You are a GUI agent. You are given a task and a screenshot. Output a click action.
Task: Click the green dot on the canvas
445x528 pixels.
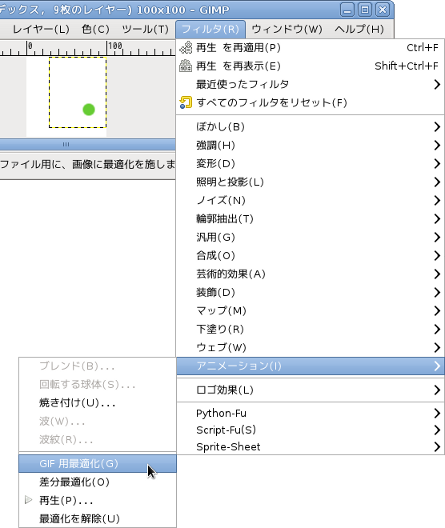pyautogui.click(x=89, y=109)
